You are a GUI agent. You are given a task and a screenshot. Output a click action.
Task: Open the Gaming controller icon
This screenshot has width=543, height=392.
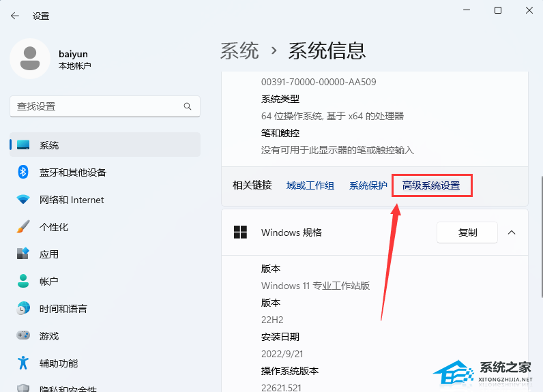[x=23, y=335]
